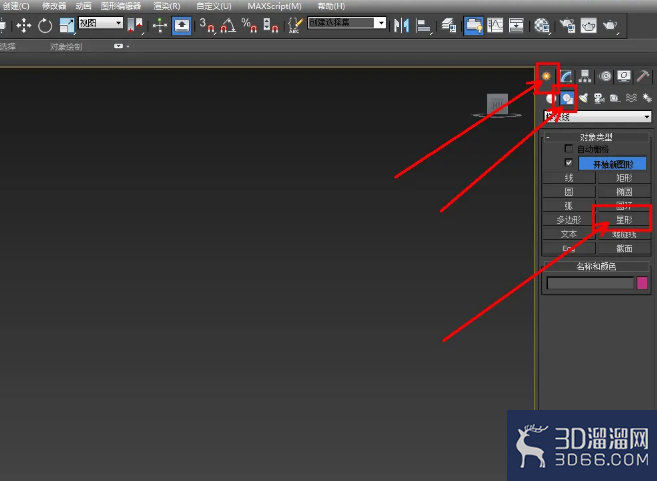Select the Move tool in the toolbar
Viewport: 657px width, 481px height.
[23, 26]
